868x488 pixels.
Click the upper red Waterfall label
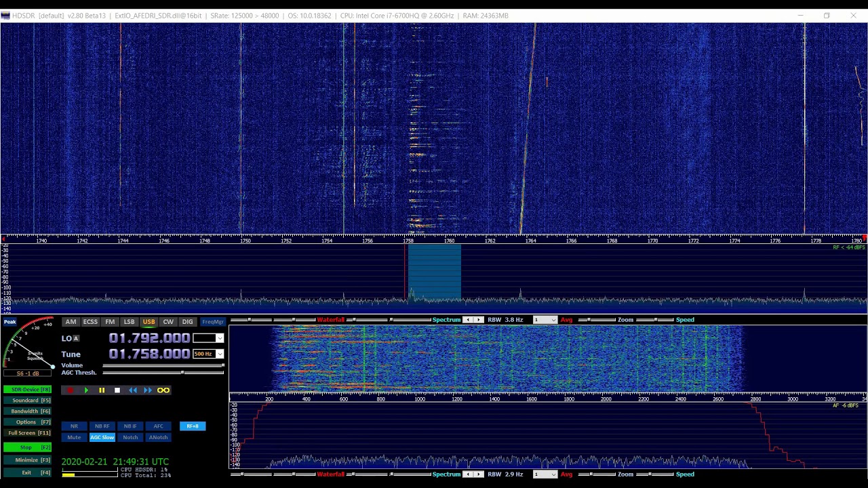tap(331, 320)
